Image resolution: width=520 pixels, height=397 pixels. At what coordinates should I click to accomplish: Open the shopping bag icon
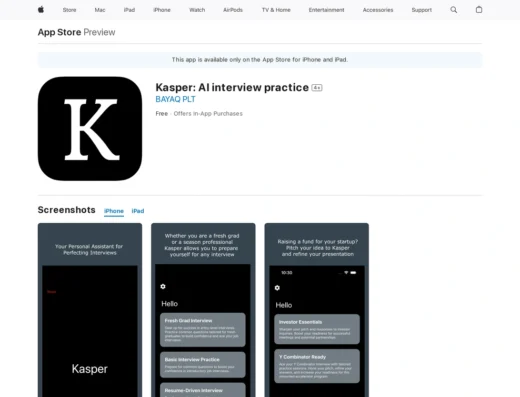(x=479, y=10)
